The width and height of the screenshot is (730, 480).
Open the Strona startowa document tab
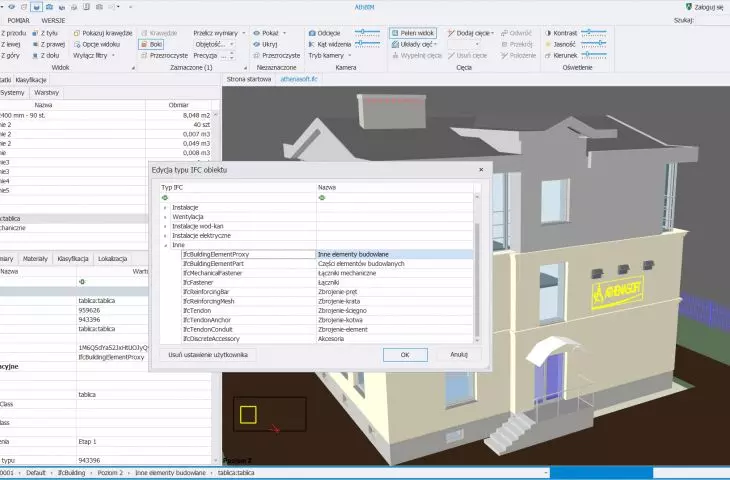coord(249,79)
